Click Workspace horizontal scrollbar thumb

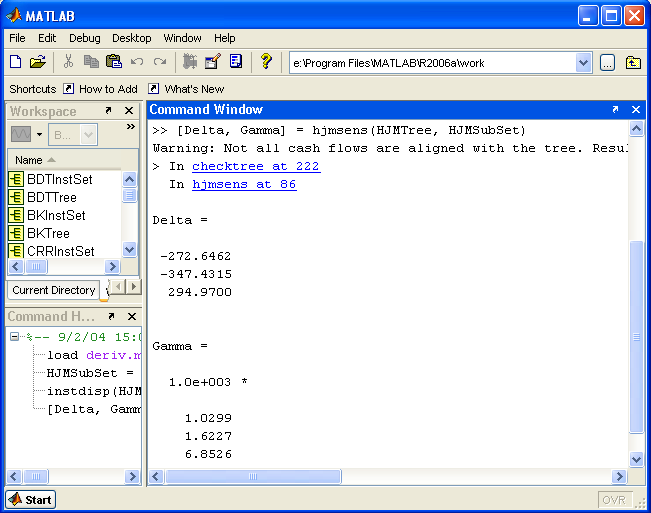pyautogui.click(x=36, y=266)
